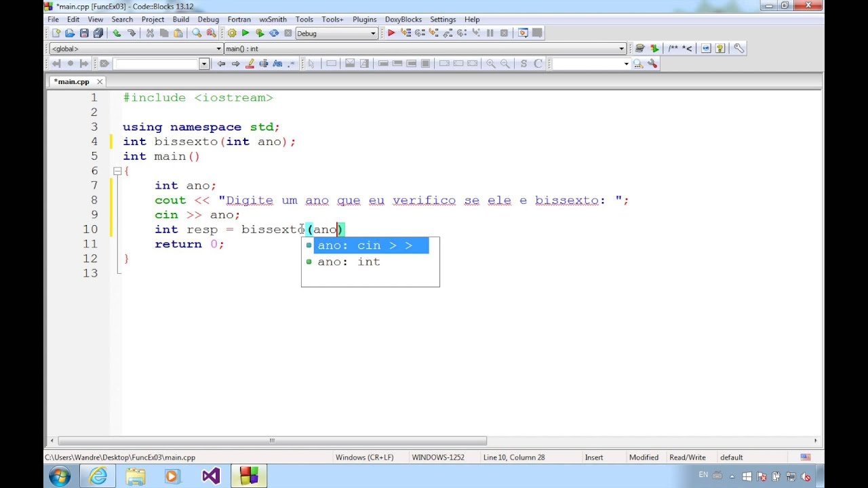Screen dimensions: 868x488
Task: Click the Replace icon in the toolbar
Action: [211, 33]
